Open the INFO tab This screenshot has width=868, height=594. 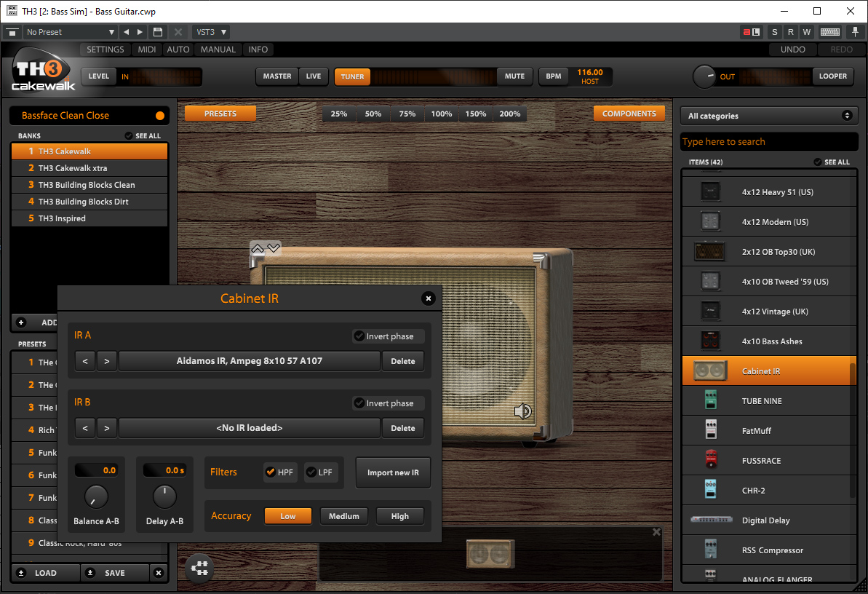pyautogui.click(x=258, y=49)
